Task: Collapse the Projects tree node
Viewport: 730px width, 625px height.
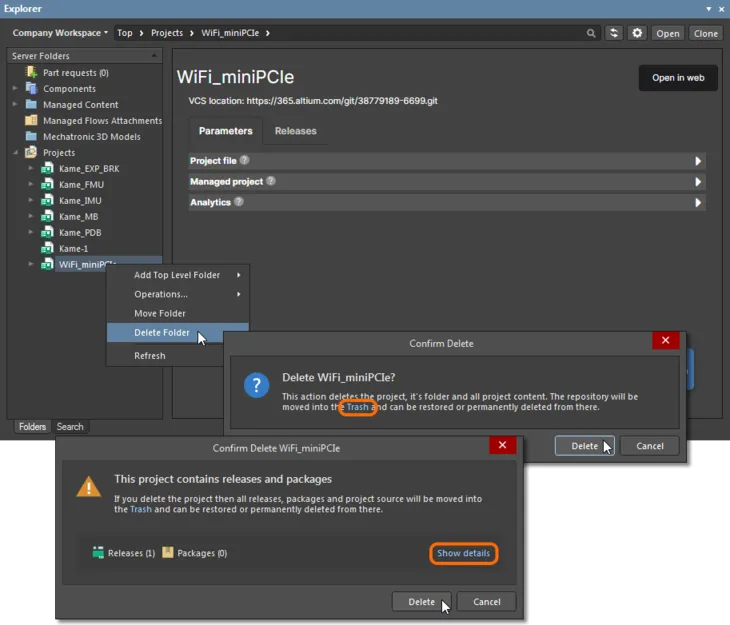Action: [x=15, y=152]
